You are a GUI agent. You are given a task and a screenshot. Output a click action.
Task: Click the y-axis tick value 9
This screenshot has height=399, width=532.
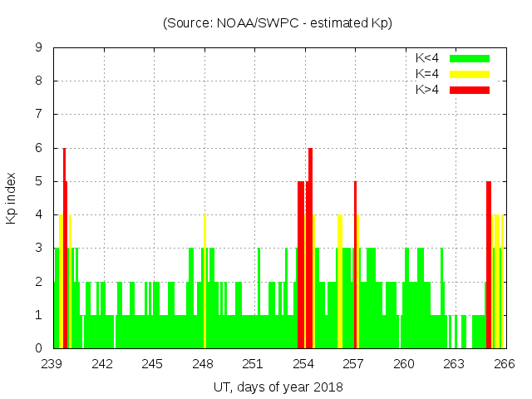(39, 48)
